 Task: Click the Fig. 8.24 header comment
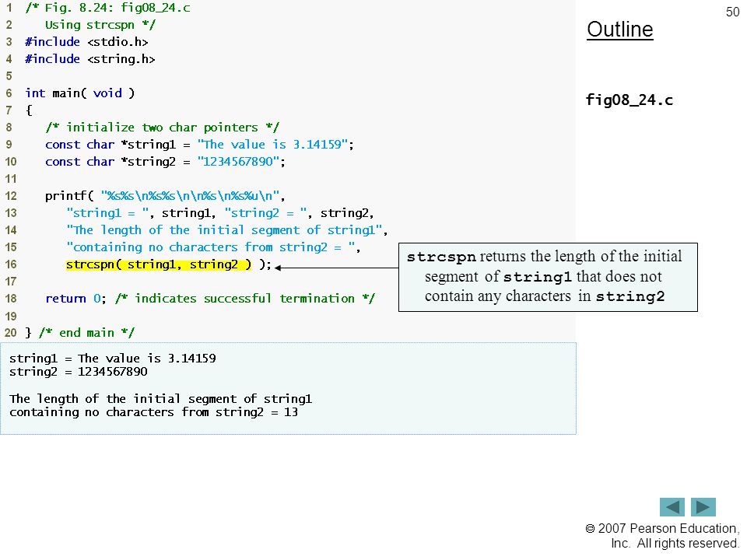tap(107, 8)
